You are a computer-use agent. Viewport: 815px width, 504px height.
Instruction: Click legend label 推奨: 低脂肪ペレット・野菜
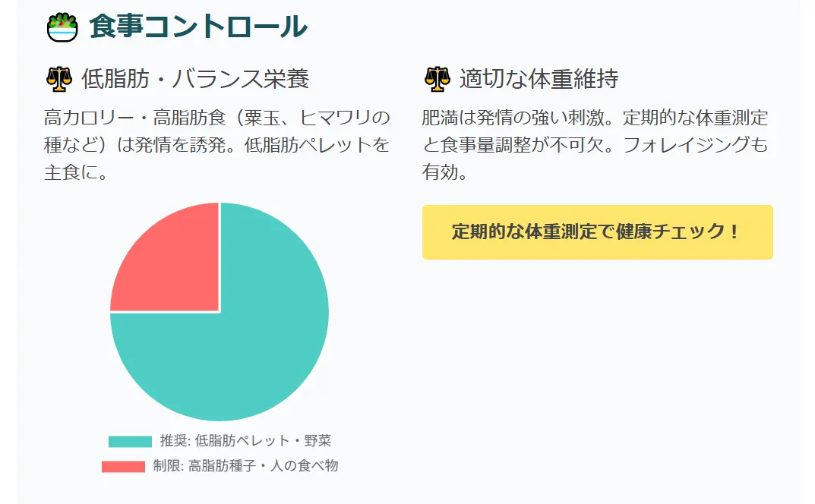[x=245, y=441]
